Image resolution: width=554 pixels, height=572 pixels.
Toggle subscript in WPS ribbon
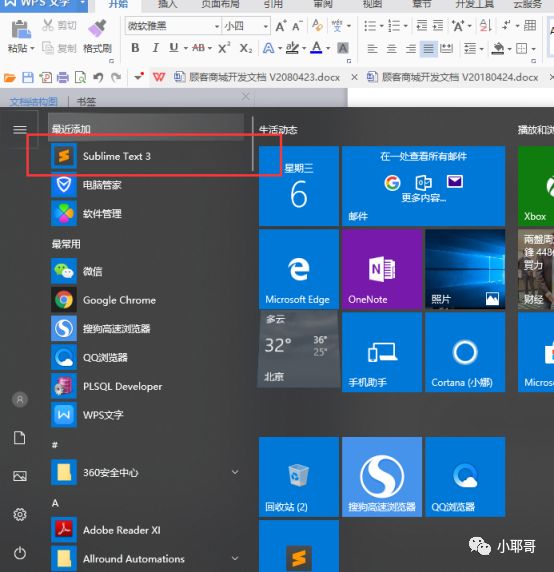pyautogui.click(x=246, y=48)
